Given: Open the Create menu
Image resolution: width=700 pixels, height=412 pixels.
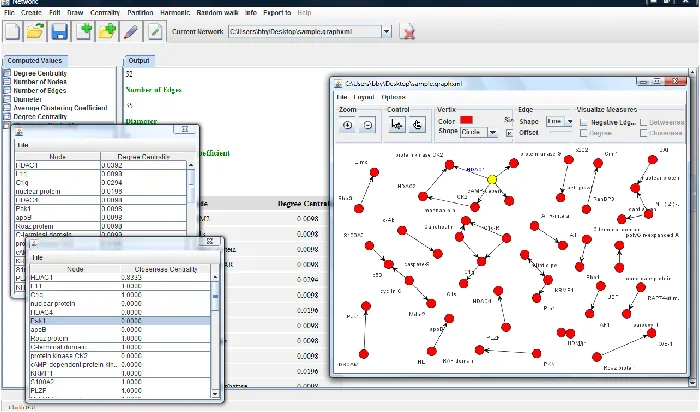Looking at the screenshot, I should (x=31, y=12).
